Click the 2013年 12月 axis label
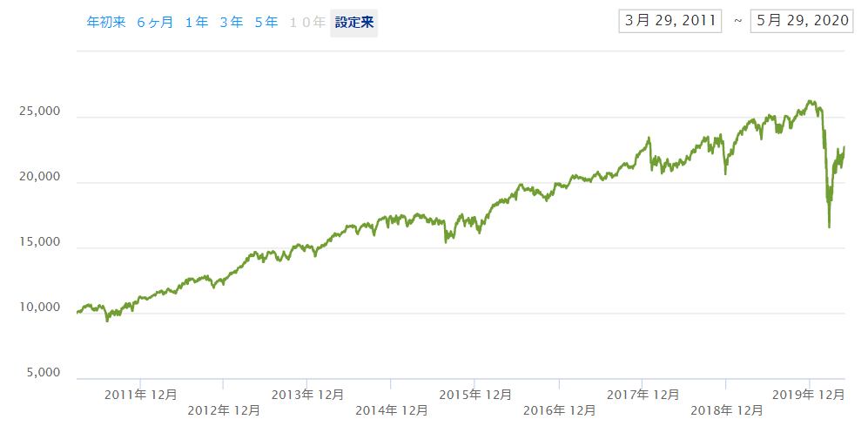Screen dimensions: 868x433 [x=308, y=395]
